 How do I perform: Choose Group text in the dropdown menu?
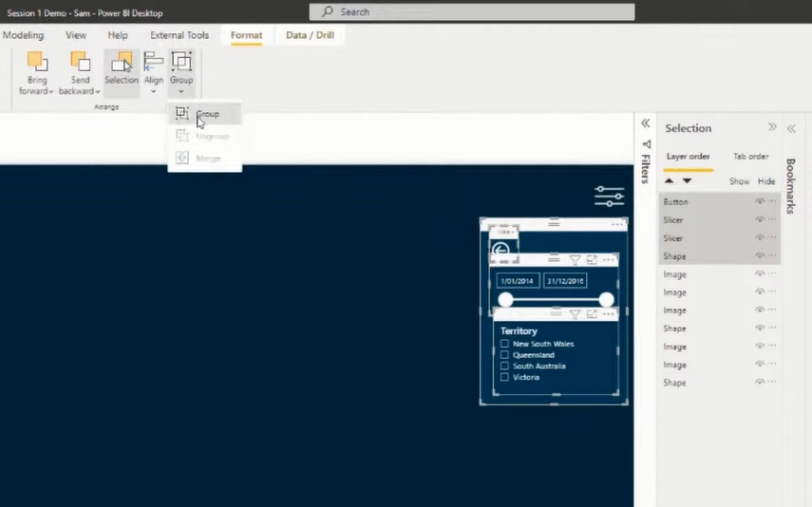coord(208,114)
